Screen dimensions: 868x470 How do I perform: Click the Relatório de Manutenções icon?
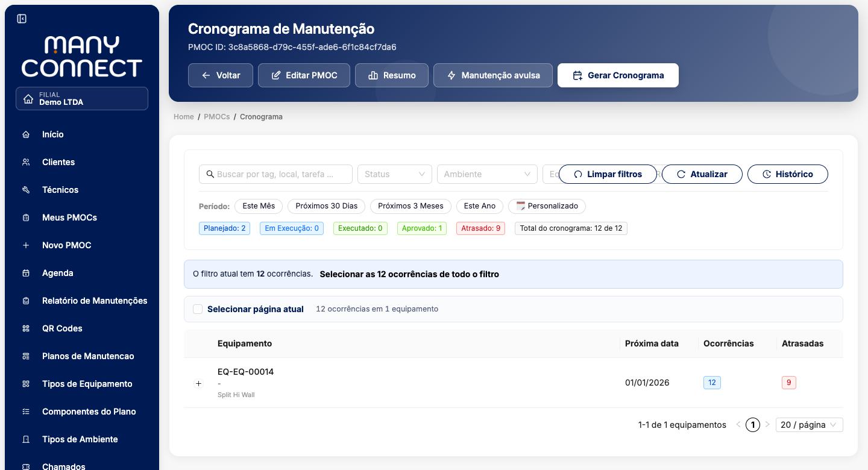coord(26,301)
